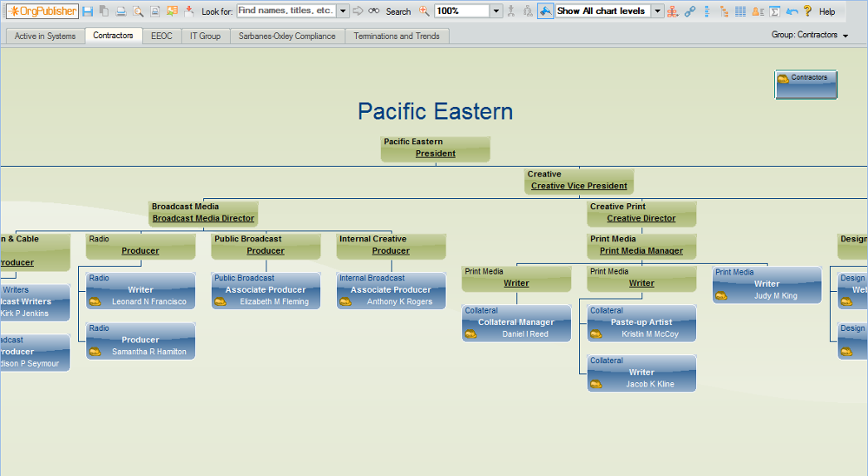The width and height of the screenshot is (868, 476).
Task: Click the Contractors legend box
Action: pyautogui.click(x=806, y=85)
